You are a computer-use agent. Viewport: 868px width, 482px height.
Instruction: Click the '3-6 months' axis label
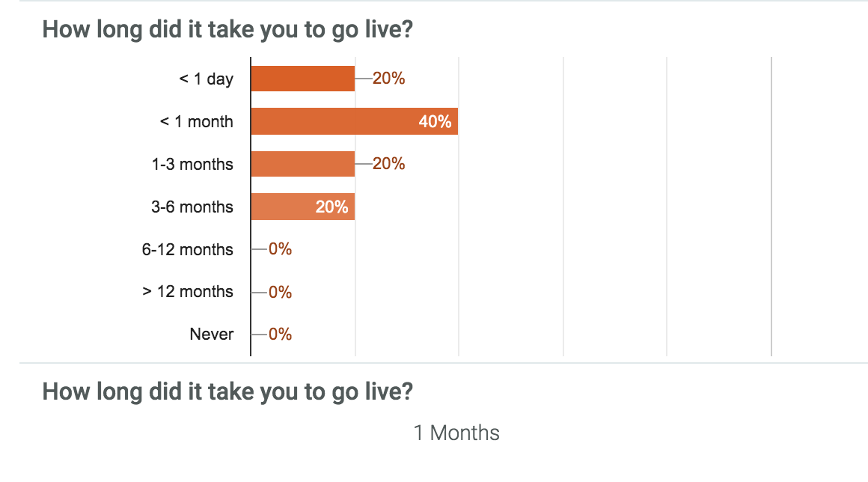tap(192, 207)
